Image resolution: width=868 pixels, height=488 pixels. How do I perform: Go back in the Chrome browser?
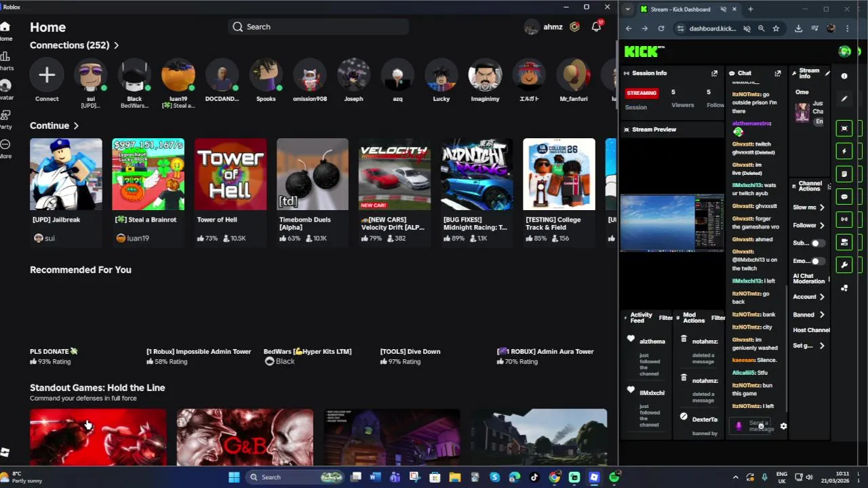629,28
